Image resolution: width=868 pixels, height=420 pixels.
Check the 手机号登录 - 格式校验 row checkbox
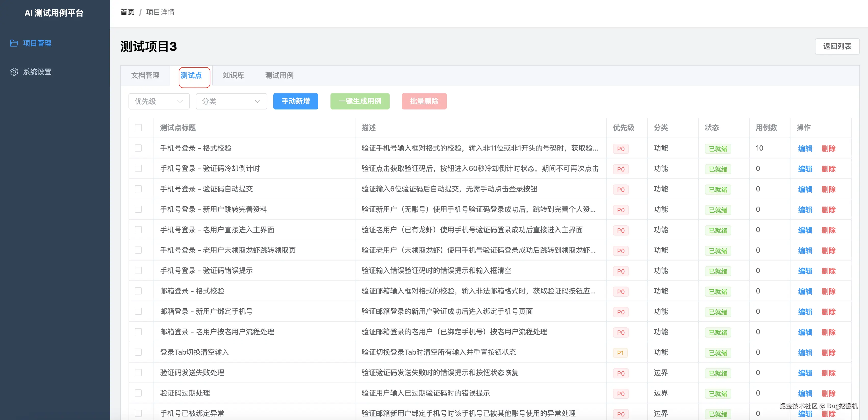[x=138, y=148]
